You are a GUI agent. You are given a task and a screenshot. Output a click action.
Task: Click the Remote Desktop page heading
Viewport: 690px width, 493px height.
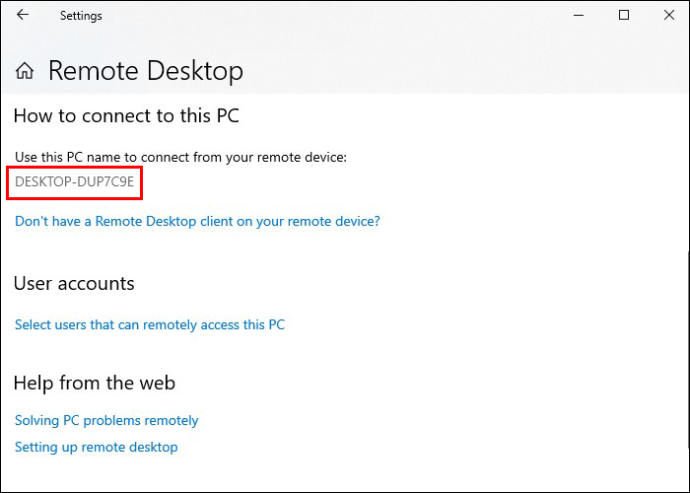146,70
